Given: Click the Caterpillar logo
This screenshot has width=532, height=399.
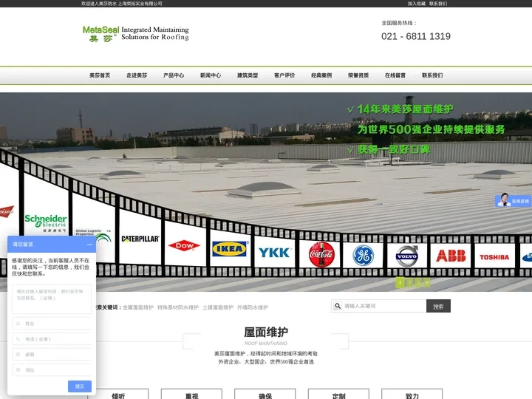Looking at the screenshot, I should point(140,239).
